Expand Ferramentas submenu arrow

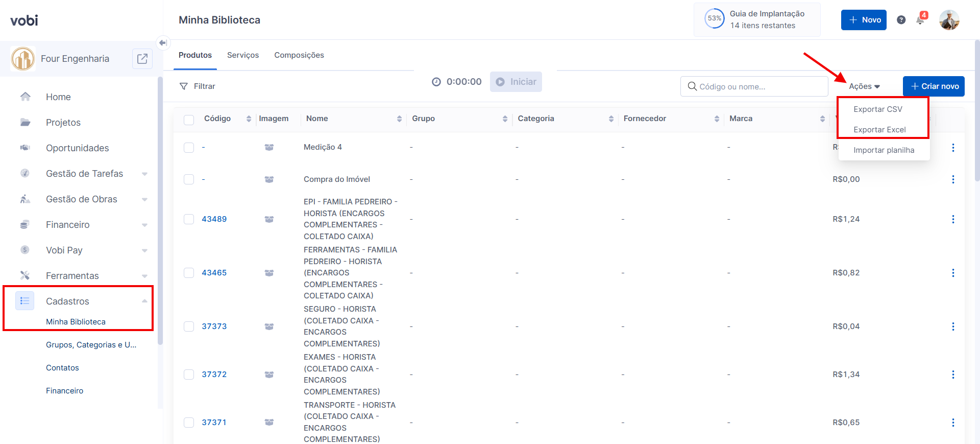(x=144, y=276)
